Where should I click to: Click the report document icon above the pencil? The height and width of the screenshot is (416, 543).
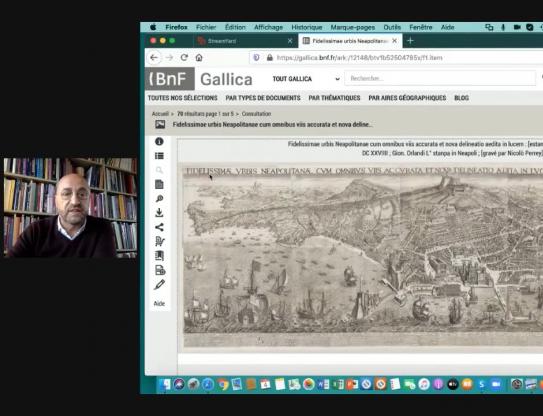click(x=160, y=270)
